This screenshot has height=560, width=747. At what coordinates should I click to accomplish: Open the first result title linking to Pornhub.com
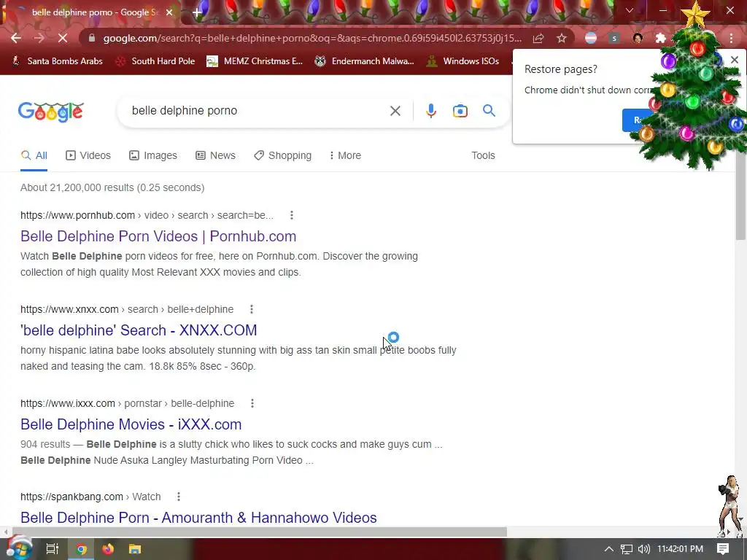tap(158, 236)
